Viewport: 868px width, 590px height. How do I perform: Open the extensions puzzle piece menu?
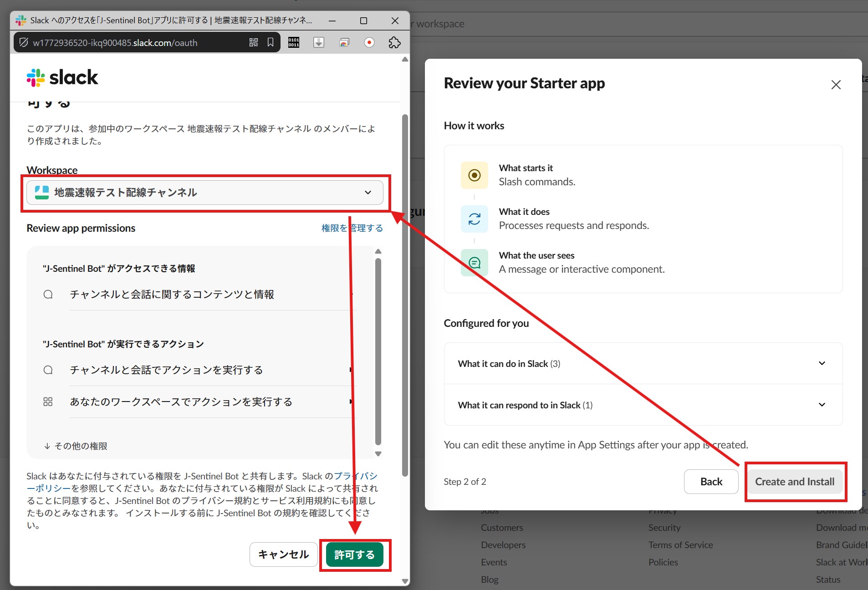[394, 42]
